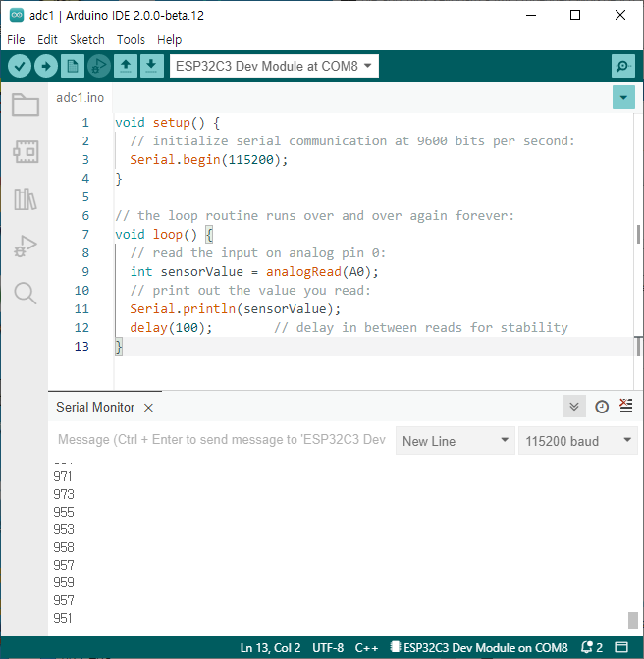Open the Edit menu
644x659 pixels.
(47, 40)
